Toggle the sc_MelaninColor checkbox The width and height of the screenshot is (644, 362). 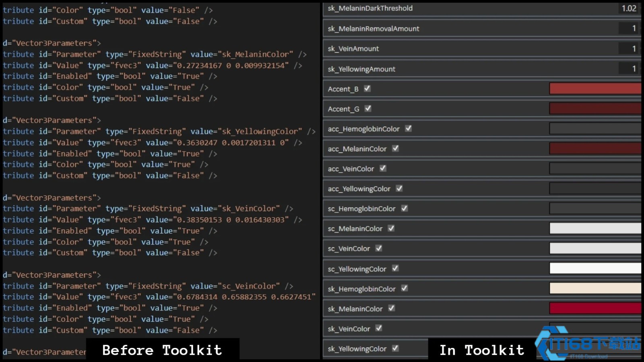391,228
